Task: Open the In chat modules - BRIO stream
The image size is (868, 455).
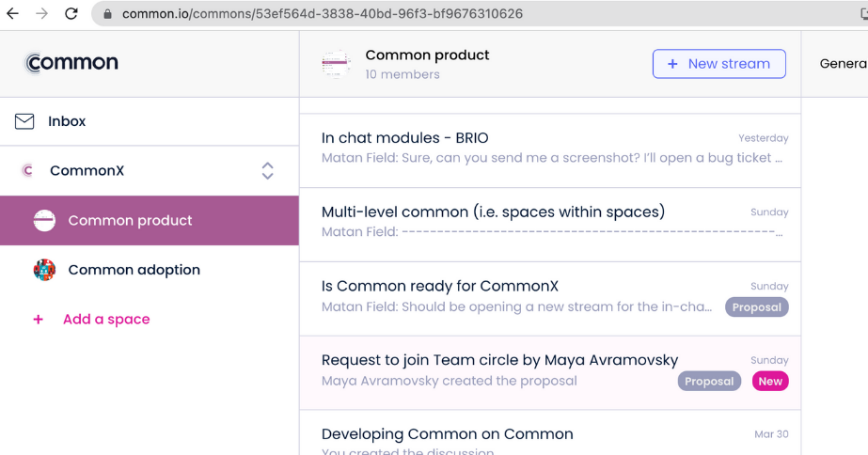Action: click(550, 150)
